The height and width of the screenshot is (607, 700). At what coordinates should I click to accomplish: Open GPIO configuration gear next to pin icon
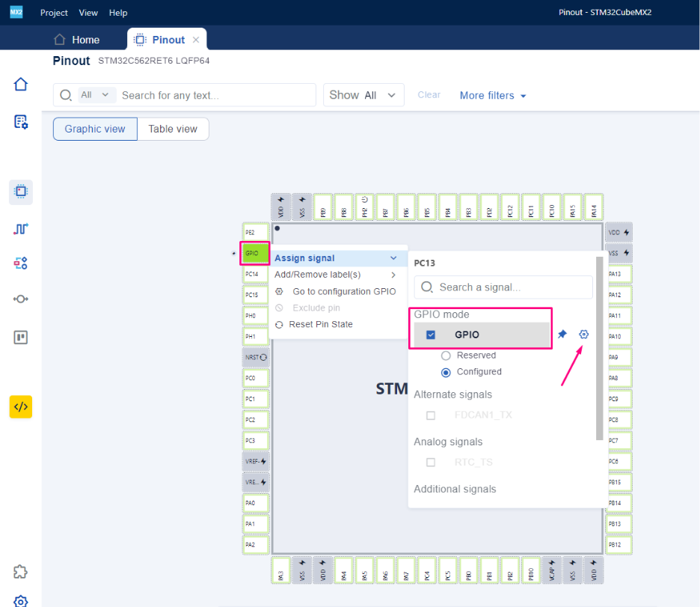point(583,334)
